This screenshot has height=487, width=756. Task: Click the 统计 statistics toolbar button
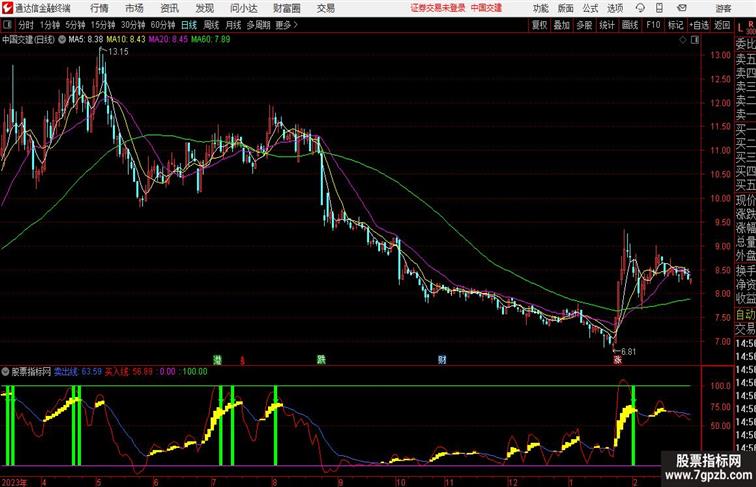[607, 25]
